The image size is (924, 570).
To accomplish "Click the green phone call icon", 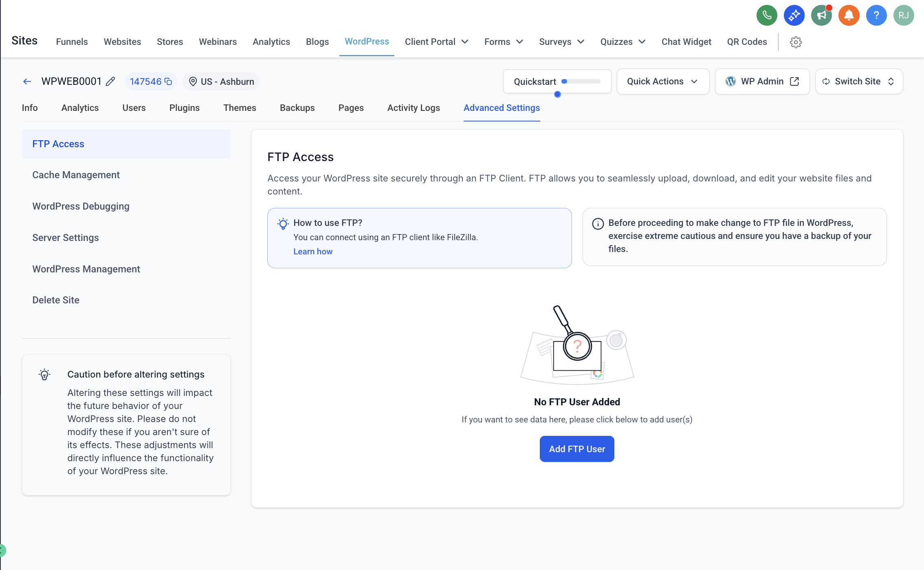I will click(767, 15).
